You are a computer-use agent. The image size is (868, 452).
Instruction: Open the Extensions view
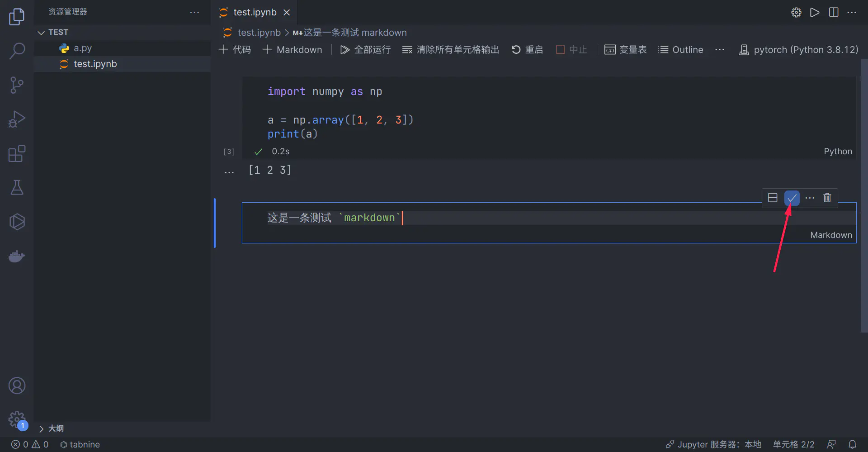[17, 153]
